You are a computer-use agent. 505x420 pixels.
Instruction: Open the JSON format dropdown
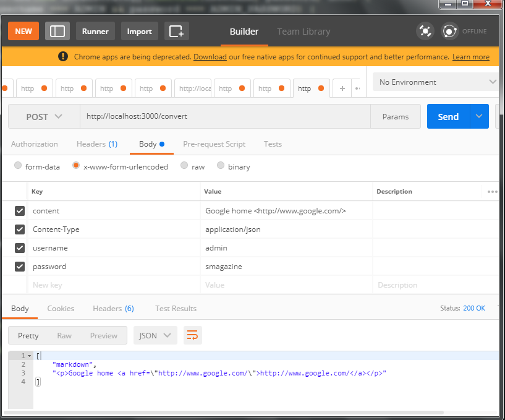155,335
